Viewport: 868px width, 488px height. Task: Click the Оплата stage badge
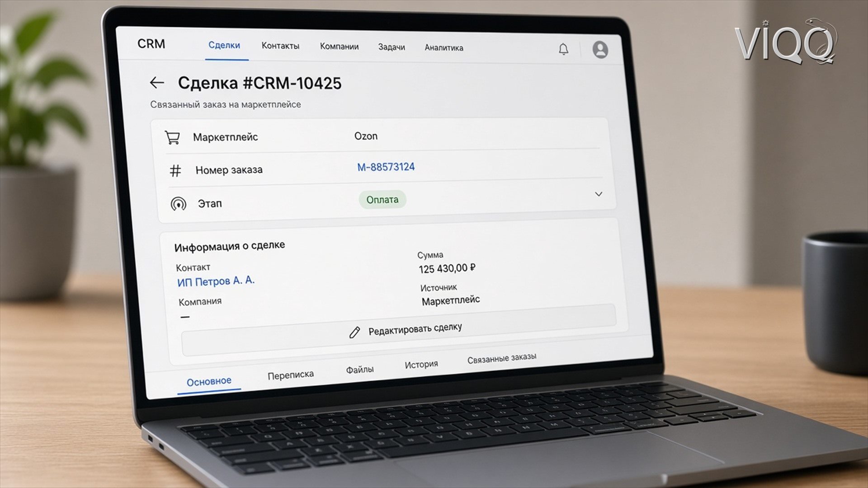pos(382,200)
